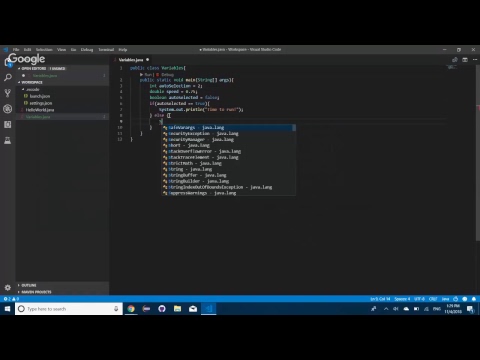Choose SecurityManager from the suggestion list
This screenshot has width=480, height=360.
click(229, 139)
